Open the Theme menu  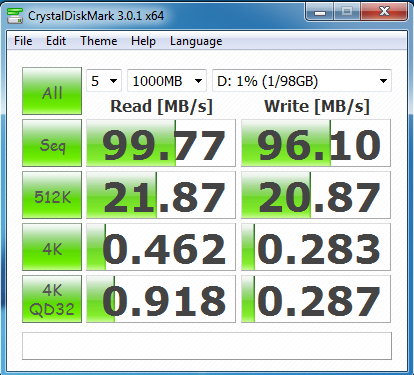click(99, 41)
